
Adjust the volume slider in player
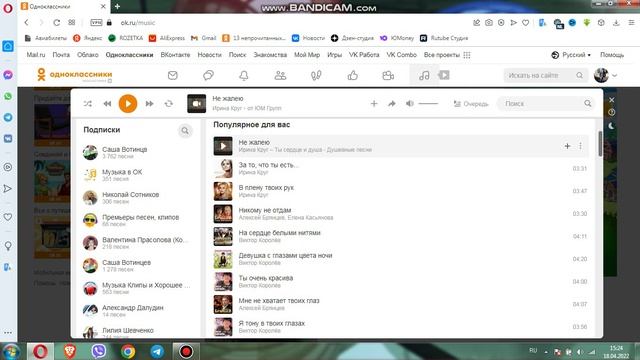[428, 104]
